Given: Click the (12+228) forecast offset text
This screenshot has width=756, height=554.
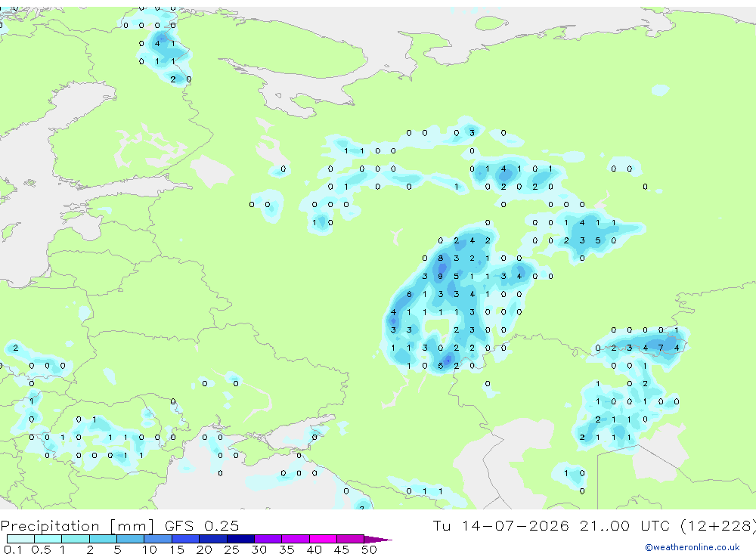Looking at the screenshot, I should tap(718, 525).
